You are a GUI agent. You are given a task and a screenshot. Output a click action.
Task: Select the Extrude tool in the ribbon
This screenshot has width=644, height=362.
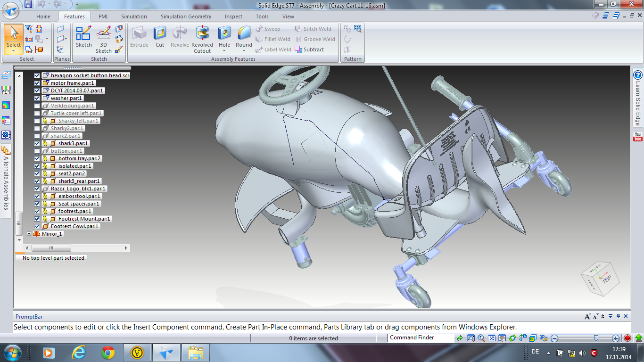pyautogui.click(x=139, y=37)
